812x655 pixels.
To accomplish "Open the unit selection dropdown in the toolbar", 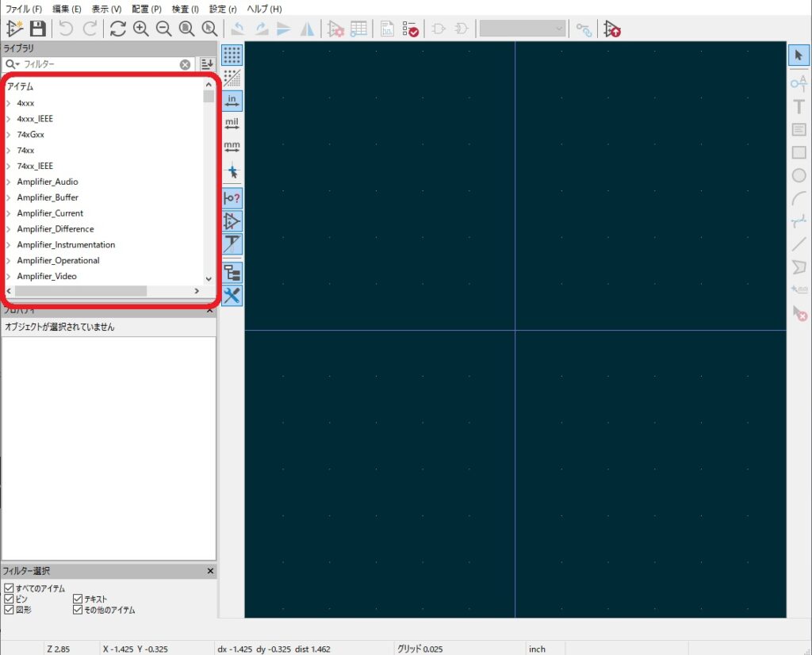I will pos(523,29).
